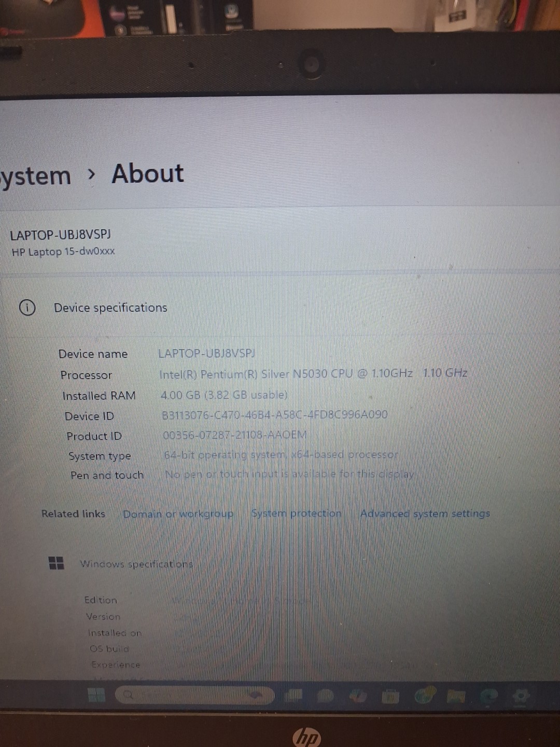This screenshot has height=747, width=560.
Task: Open Settings gear icon on taskbar
Action: click(521, 696)
